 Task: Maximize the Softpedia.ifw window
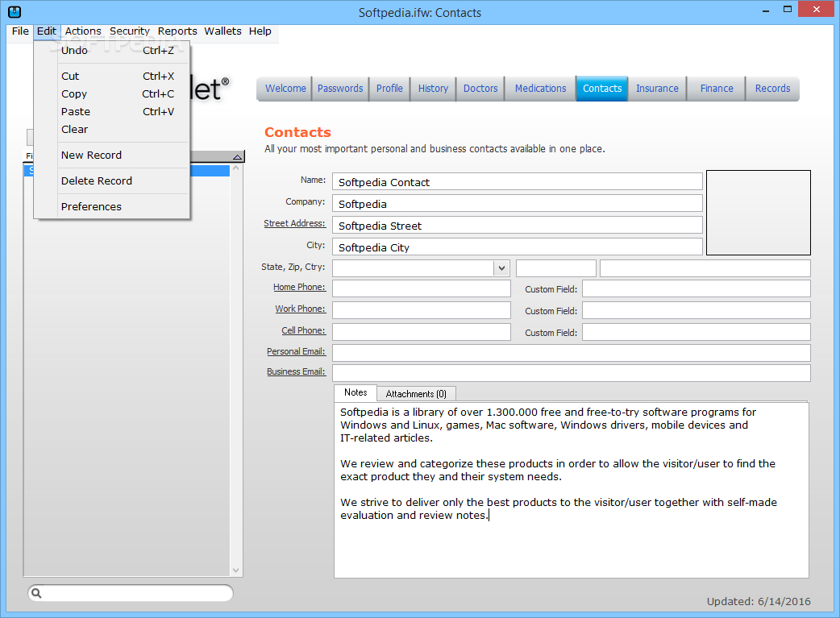pyautogui.click(x=787, y=10)
